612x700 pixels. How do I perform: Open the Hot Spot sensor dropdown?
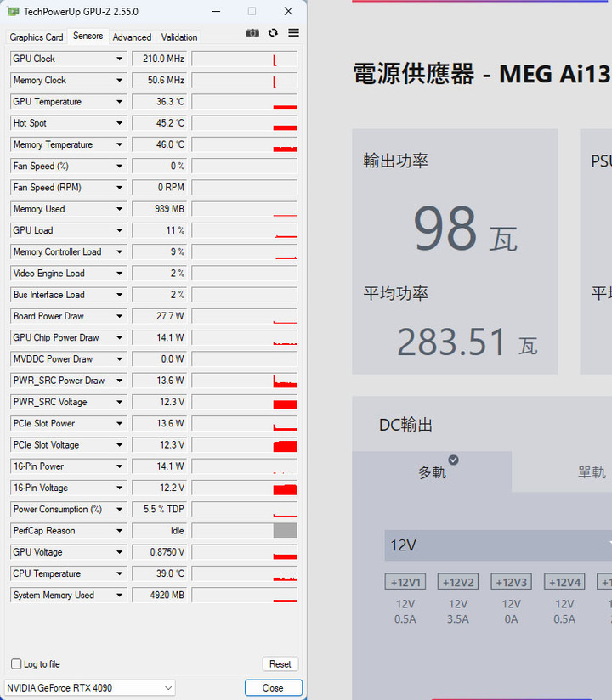tap(120, 123)
